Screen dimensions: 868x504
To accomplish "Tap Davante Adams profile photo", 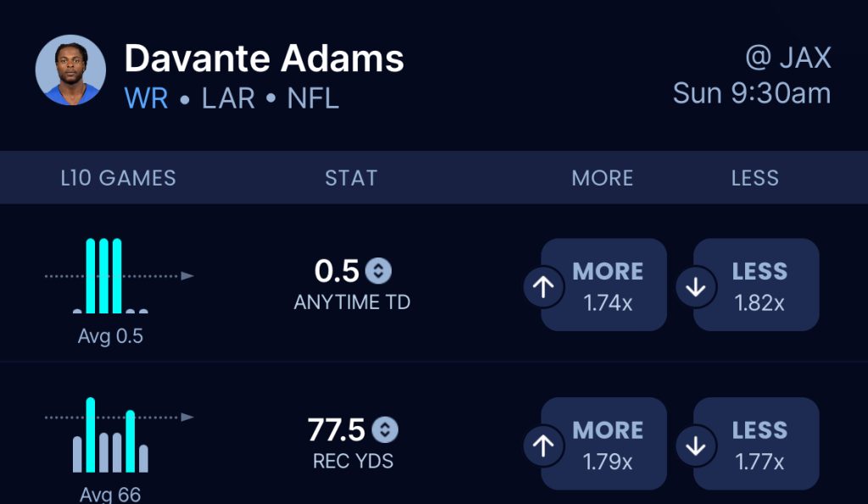I will click(70, 70).
